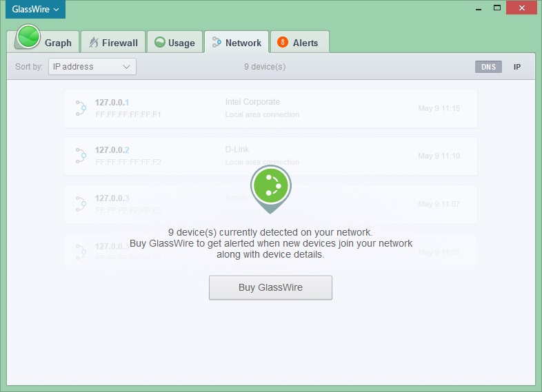
Task: Click the green network pin icon
Action: [x=270, y=189]
